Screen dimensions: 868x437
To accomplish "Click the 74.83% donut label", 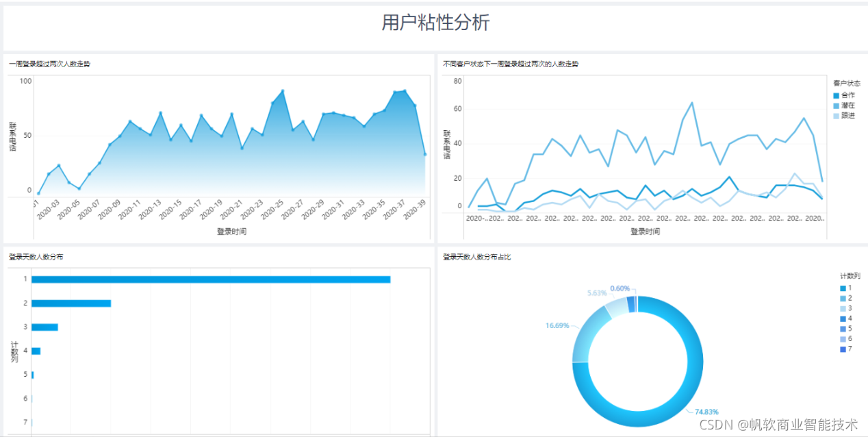I will (x=706, y=412).
